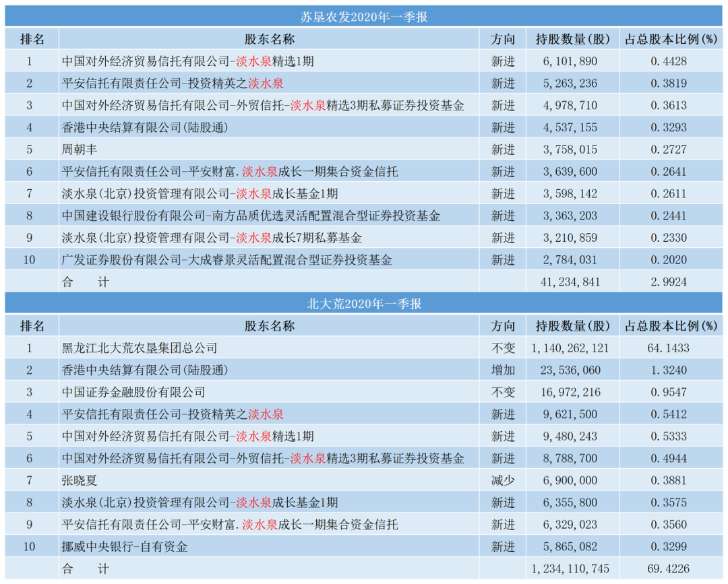Click the 苏垦农发2020年一季报 table title
The image size is (728, 584).
click(x=363, y=18)
